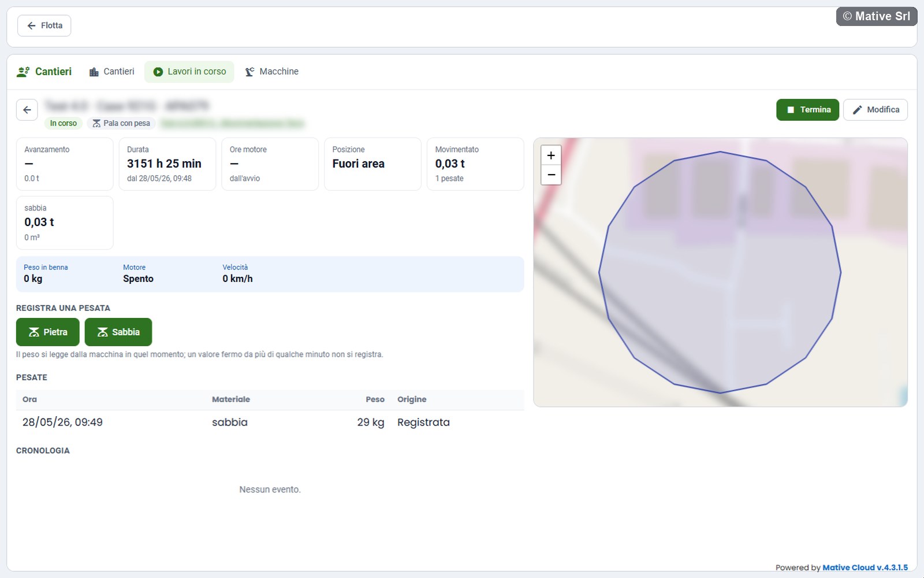Open the Mative Cloud v.4.3.1.5 link
Image resolution: width=924 pixels, height=578 pixels.
[865, 568]
